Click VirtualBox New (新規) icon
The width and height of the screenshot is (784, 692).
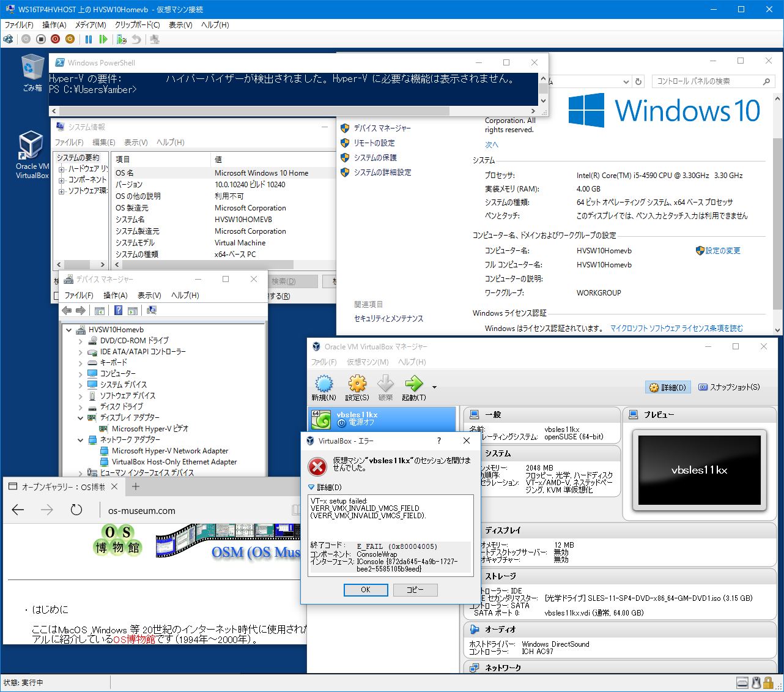point(324,388)
